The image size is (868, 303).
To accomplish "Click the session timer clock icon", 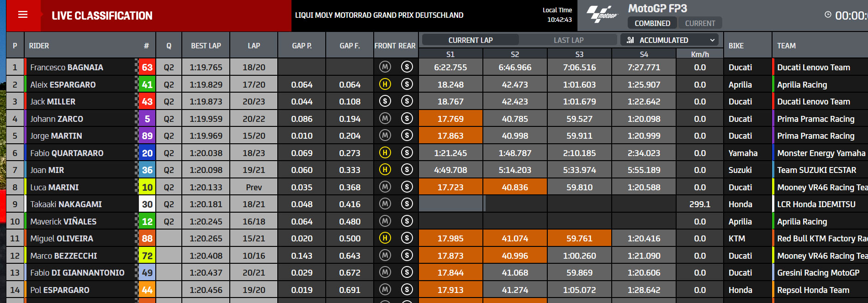I will coord(828,15).
